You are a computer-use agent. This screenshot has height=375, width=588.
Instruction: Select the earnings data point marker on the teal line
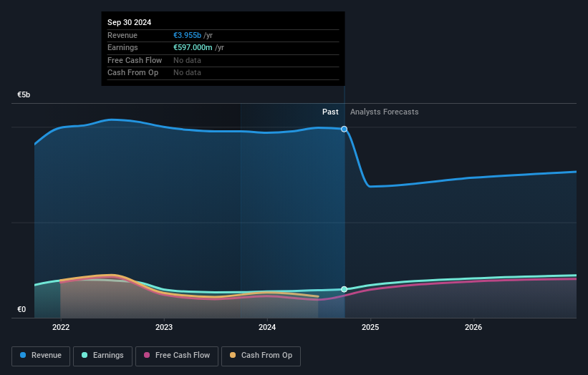(344, 289)
